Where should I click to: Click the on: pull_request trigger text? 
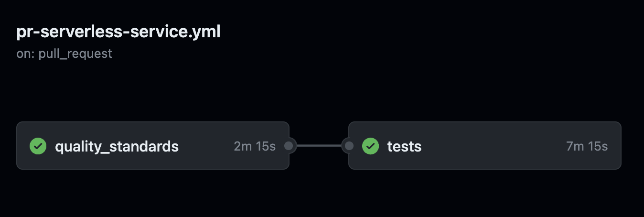(x=64, y=54)
